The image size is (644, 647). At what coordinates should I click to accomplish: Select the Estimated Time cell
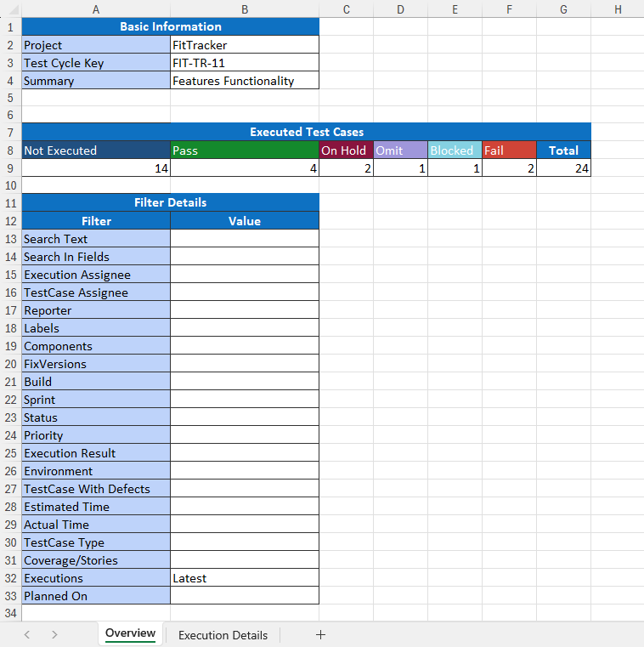click(x=96, y=507)
